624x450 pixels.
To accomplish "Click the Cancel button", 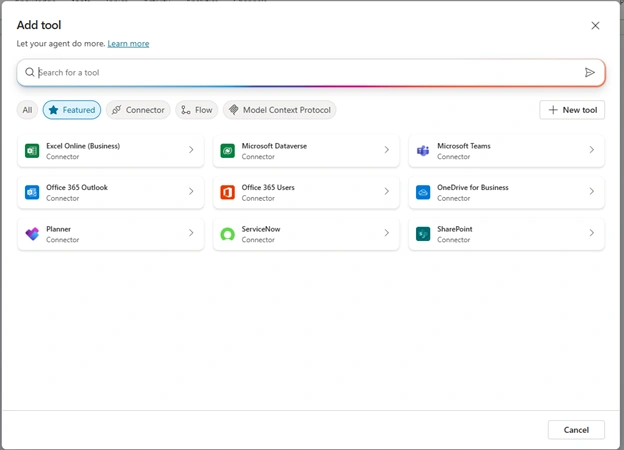I will click(x=576, y=430).
